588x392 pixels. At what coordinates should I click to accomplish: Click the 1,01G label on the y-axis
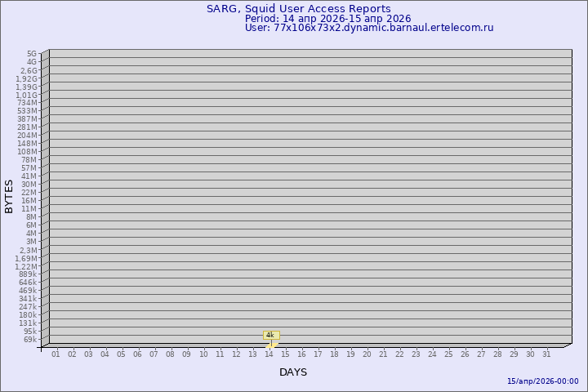[x=26, y=95]
